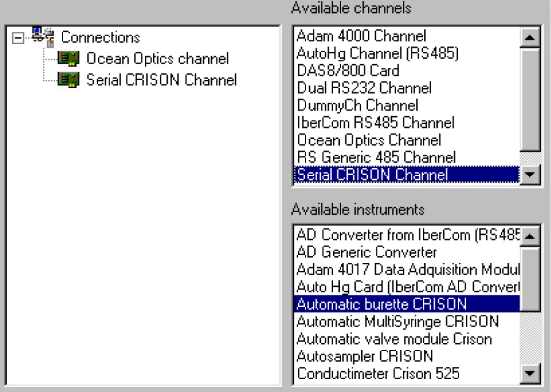Select Adam 4000 Channel in available channels
Image resolution: width=551 pixels, height=392 pixels.
(x=407, y=36)
